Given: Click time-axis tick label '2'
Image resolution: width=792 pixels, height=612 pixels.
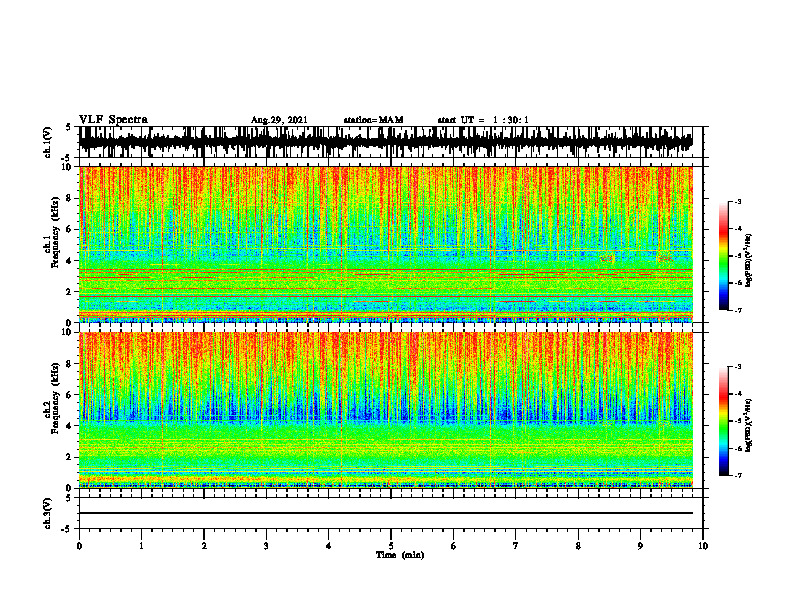Looking at the screenshot, I should point(204,546).
